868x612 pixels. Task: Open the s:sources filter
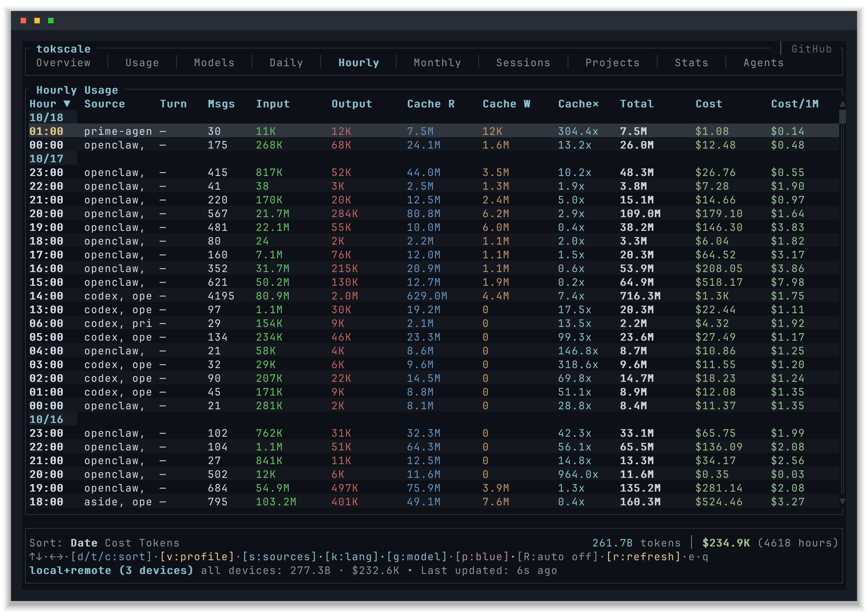pos(279,557)
